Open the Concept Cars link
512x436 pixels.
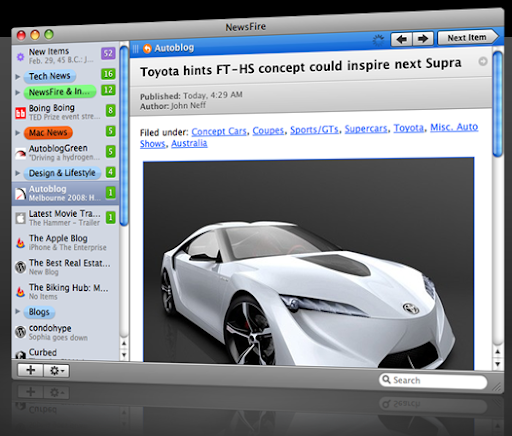coord(219,131)
